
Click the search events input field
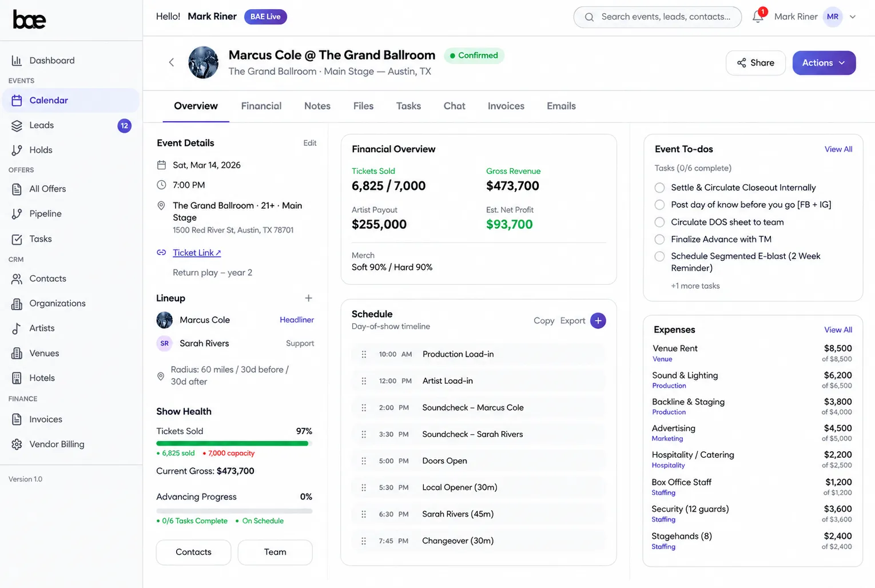click(x=658, y=17)
